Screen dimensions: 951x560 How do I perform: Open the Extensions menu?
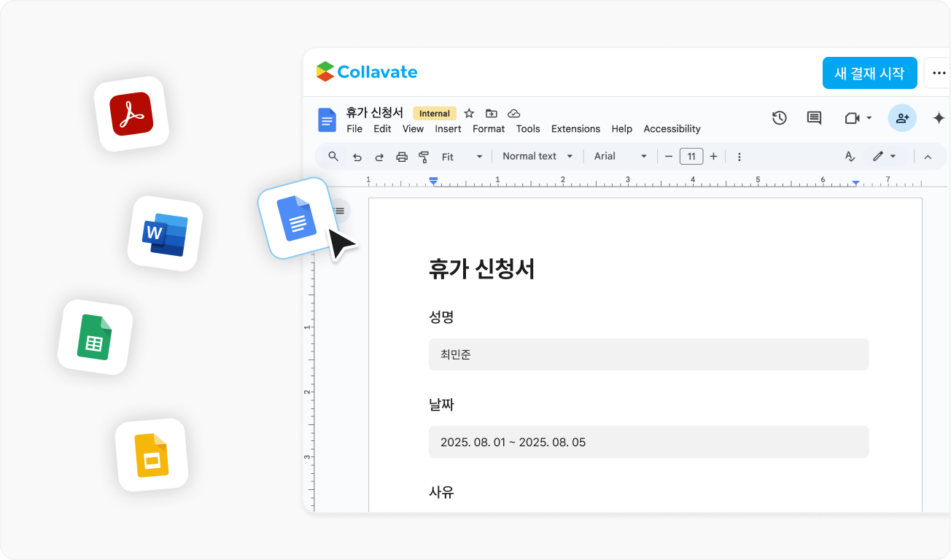(575, 128)
